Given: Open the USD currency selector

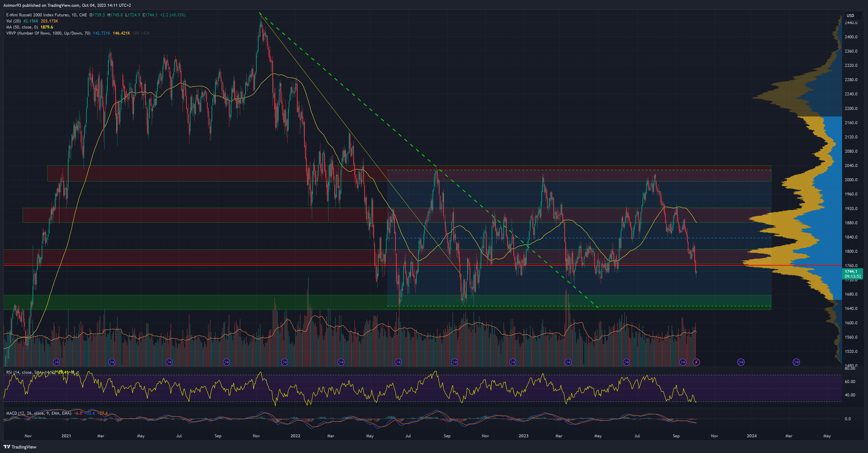Looking at the screenshot, I should 850,15.
